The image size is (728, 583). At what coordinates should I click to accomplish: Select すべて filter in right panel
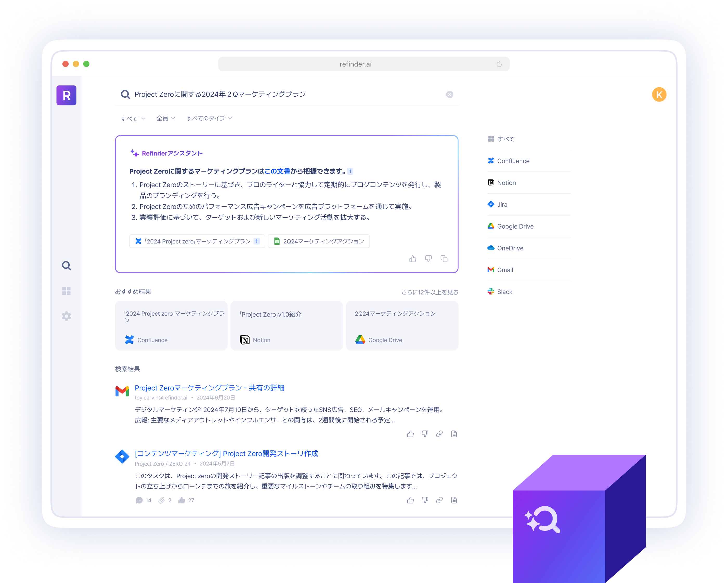click(529, 139)
